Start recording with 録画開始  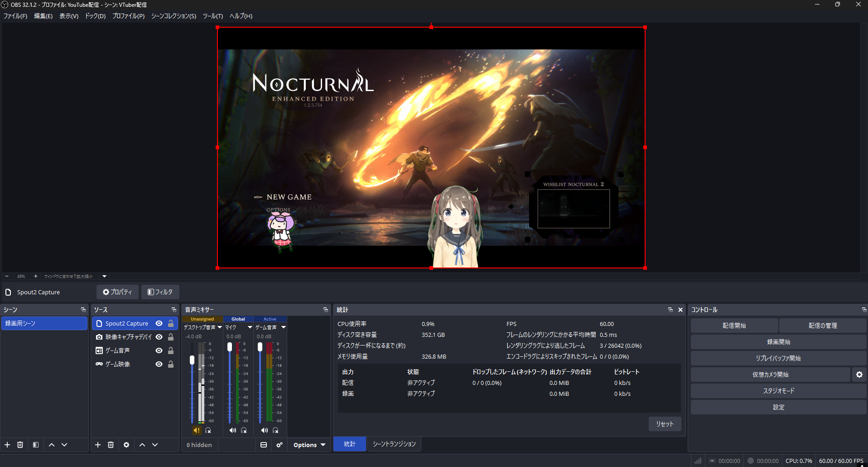778,342
